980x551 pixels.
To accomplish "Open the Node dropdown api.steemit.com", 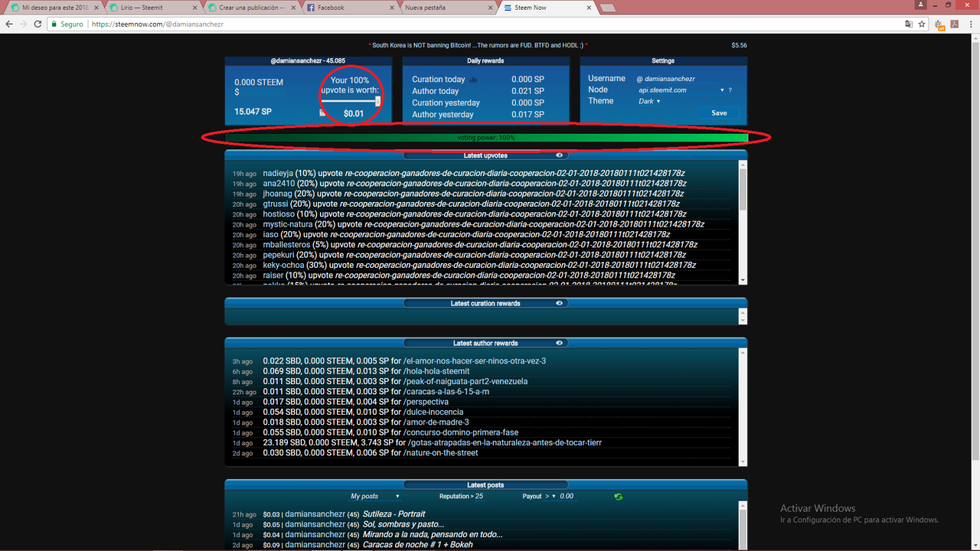I will click(x=681, y=90).
